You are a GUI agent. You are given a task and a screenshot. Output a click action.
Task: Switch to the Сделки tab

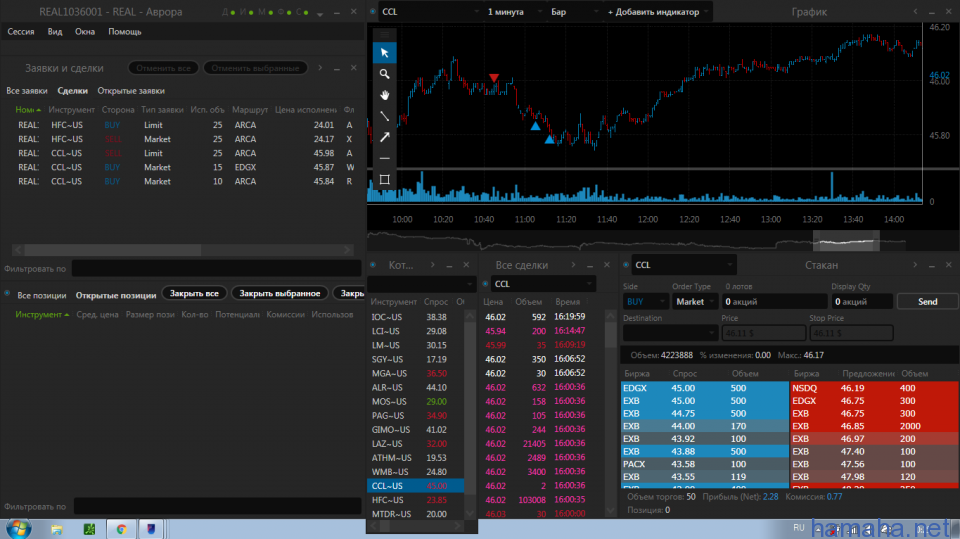(72, 91)
